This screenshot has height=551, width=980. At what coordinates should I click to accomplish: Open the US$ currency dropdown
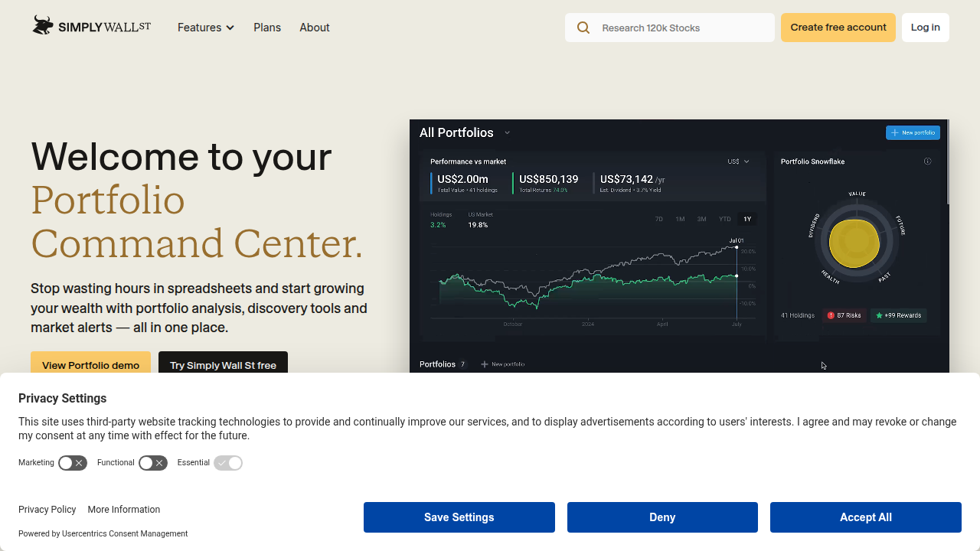pyautogui.click(x=738, y=161)
